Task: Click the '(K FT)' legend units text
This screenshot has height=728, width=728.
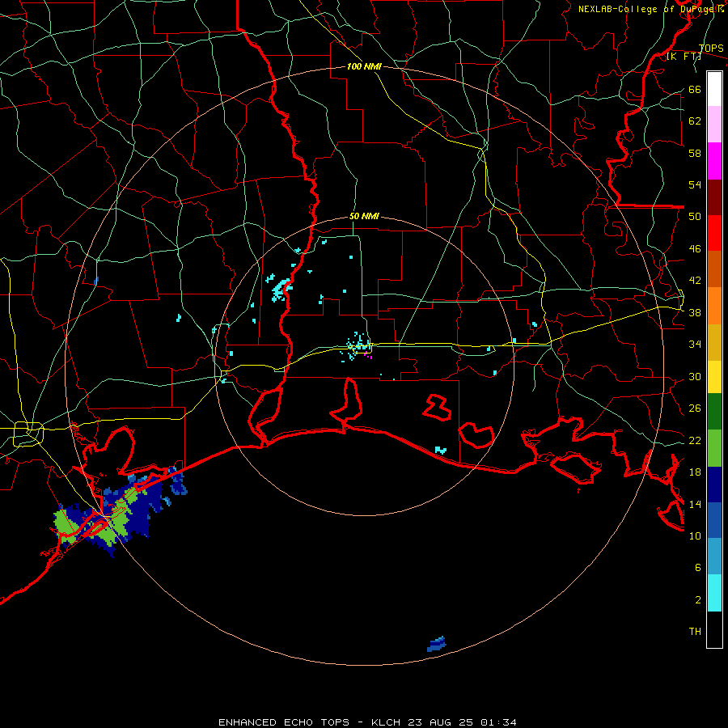Action: pos(684,56)
